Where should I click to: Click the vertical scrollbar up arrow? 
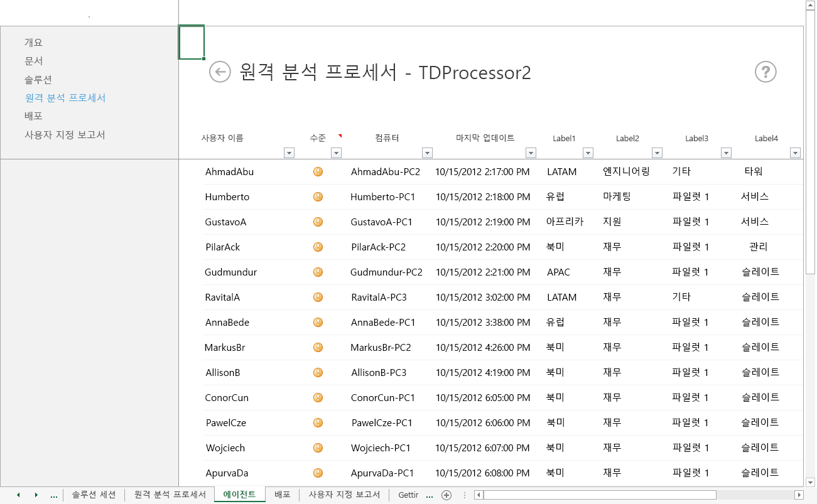pos(810,5)
